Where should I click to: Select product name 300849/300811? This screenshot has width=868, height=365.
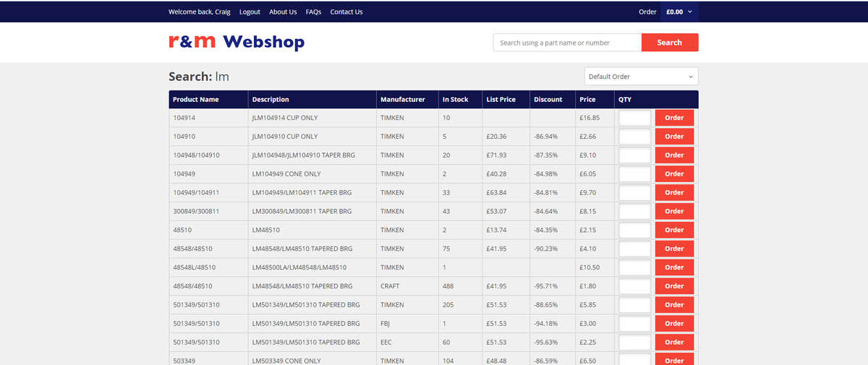click(x=196, y=212)
